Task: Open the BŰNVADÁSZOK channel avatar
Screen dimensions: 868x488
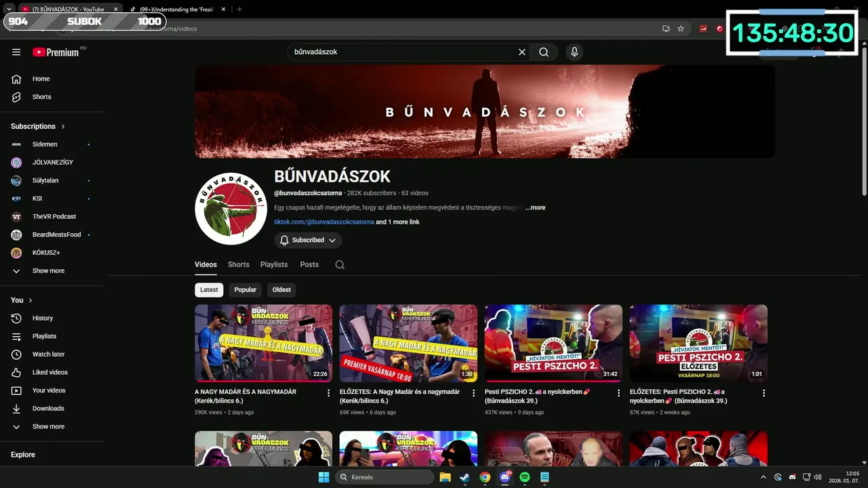Action: click(x=231, y=209)
